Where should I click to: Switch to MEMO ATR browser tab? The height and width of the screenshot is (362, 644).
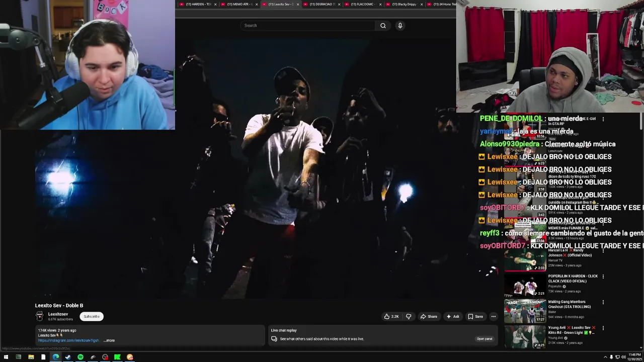tap(239, 5)
